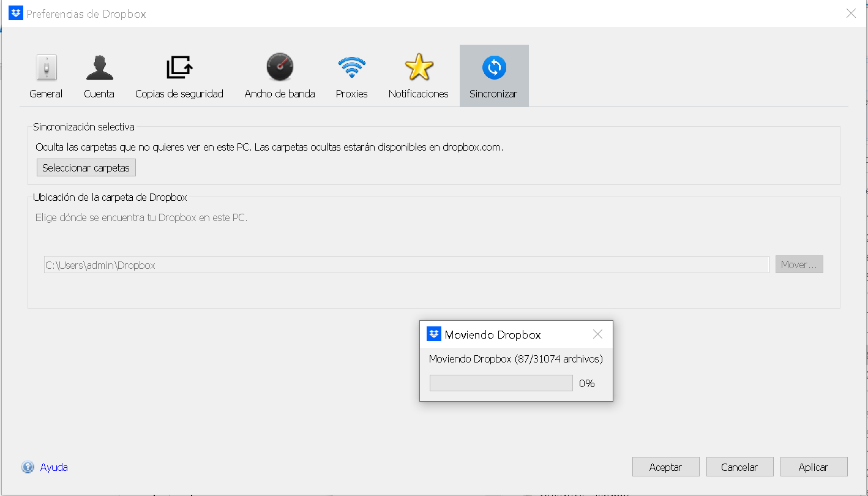Click the 'Oculta las carpetas que no quieres ver' description
Viewport: 868px width, 496px height.
click(269, 147)
